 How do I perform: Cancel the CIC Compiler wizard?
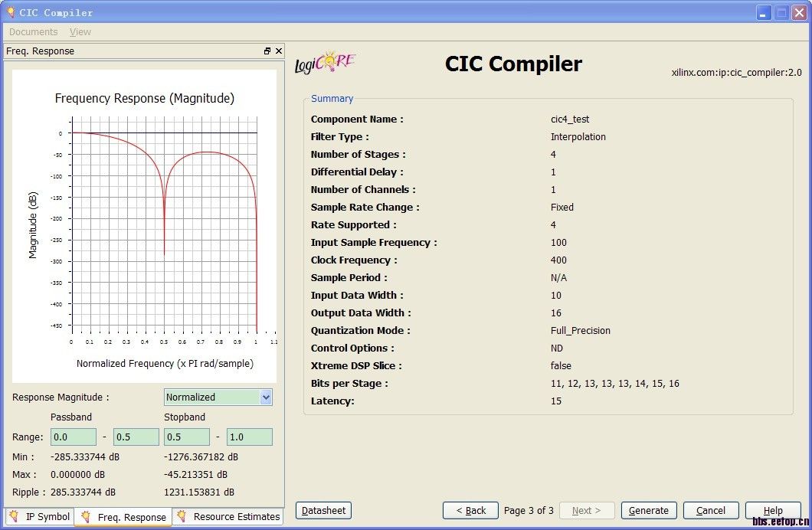click(711, 510)
